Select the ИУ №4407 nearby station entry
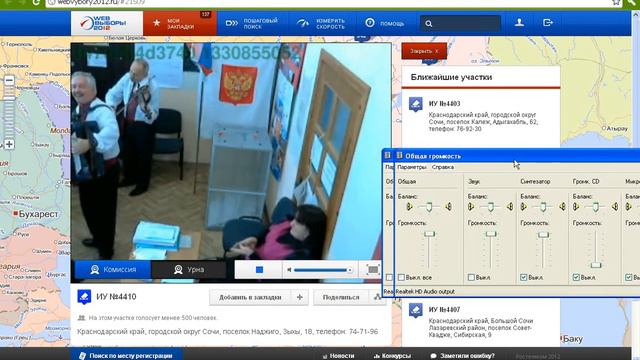Viewport: 640px width, 360px height. [481, 322]
